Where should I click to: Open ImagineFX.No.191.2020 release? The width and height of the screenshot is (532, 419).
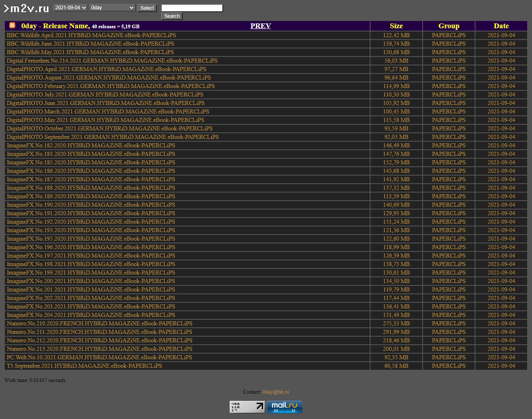(91, 213)
